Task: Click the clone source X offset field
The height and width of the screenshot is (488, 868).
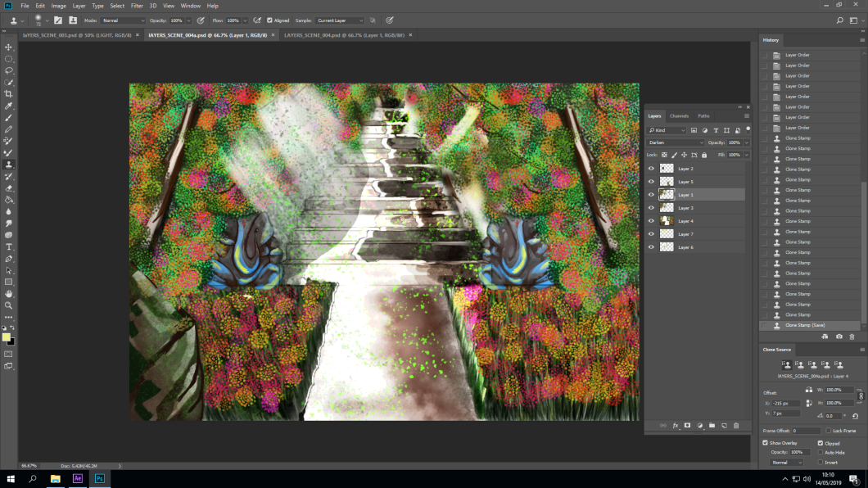Action: [786, 404]
